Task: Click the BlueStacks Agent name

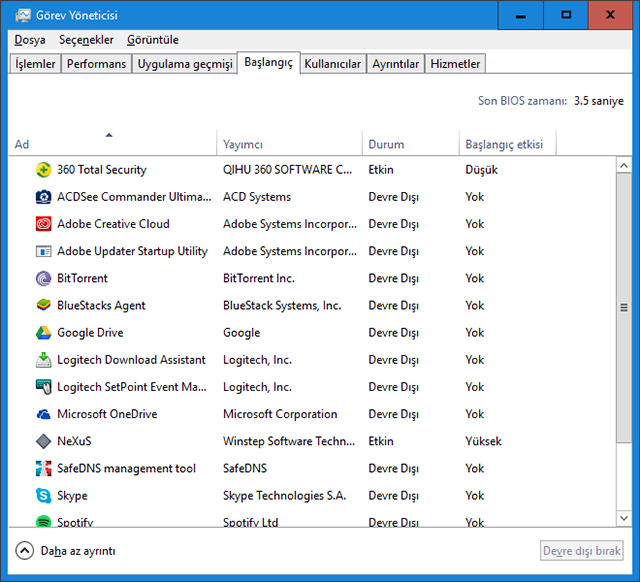Action: click(101, 305)
